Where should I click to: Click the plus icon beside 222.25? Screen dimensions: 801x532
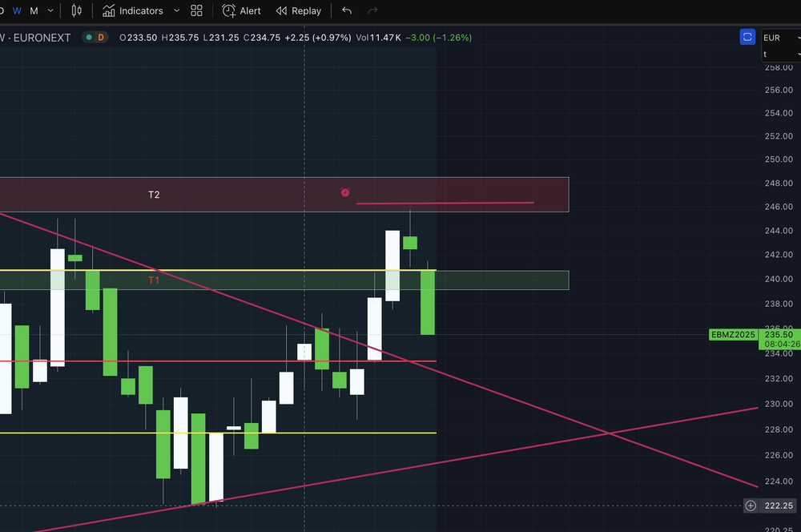pyautogui.click(x=751, y=506)
